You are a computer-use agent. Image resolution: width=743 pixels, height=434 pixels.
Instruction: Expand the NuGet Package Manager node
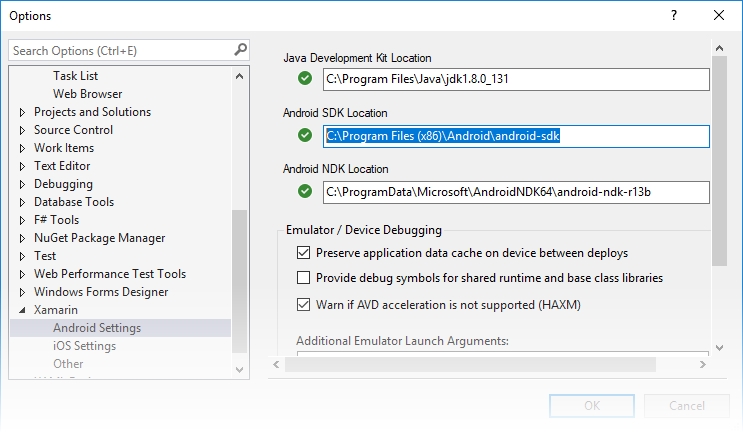(22, 238)
